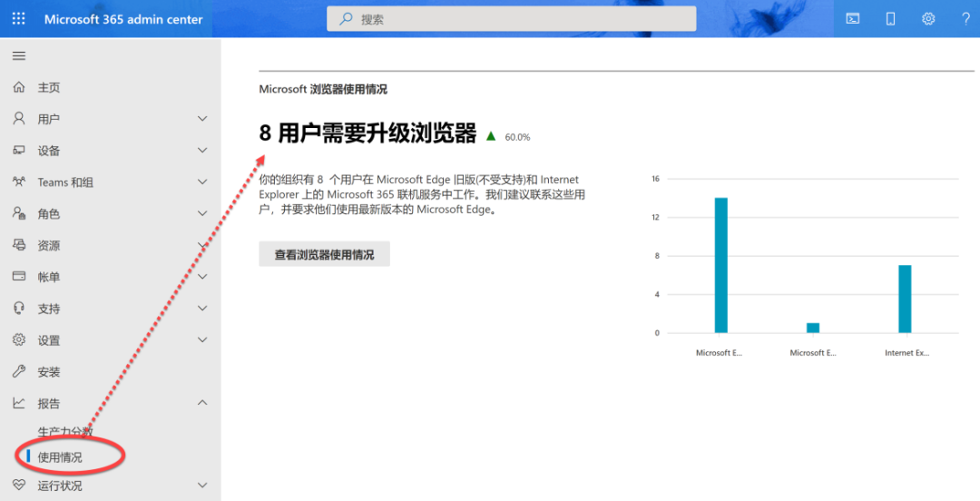
Task: Click the chart icon beside 报告
Action: coord(19,403)
